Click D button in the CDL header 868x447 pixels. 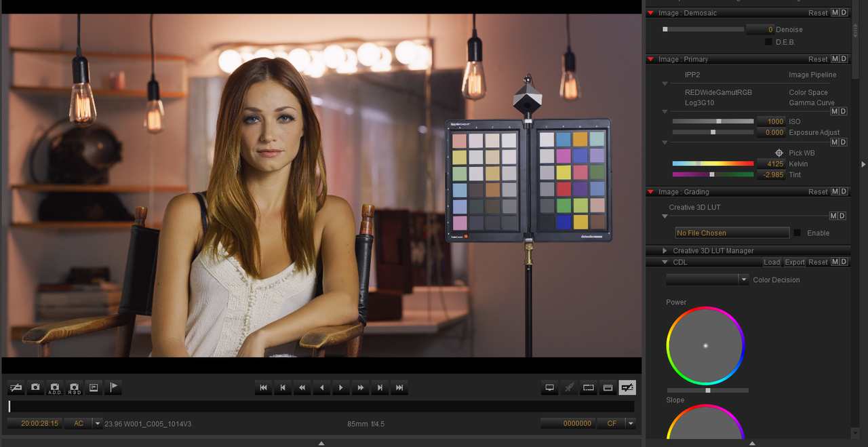(x=844, y=262)
